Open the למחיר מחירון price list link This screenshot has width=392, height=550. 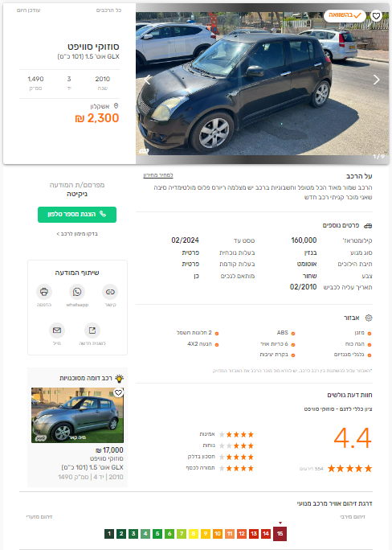point(158,174)
